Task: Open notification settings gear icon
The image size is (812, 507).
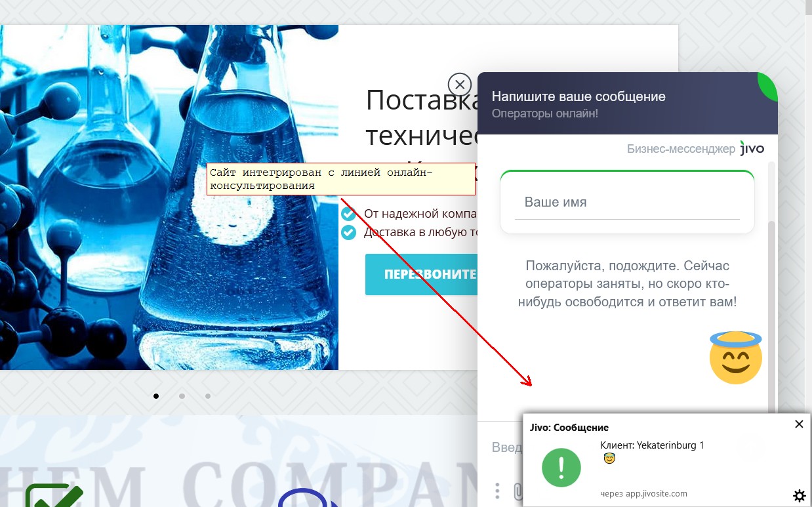Action: 799,496
